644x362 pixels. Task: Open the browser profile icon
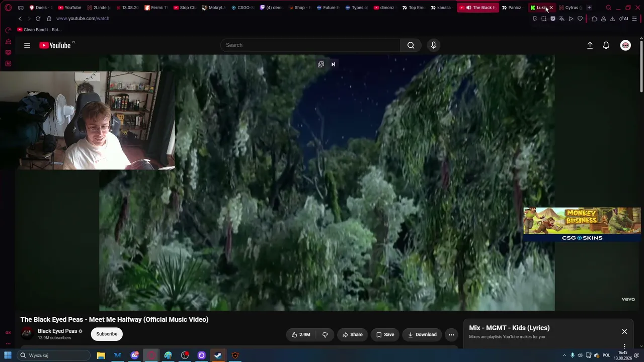pyautogui.click(x=603, y=19)
